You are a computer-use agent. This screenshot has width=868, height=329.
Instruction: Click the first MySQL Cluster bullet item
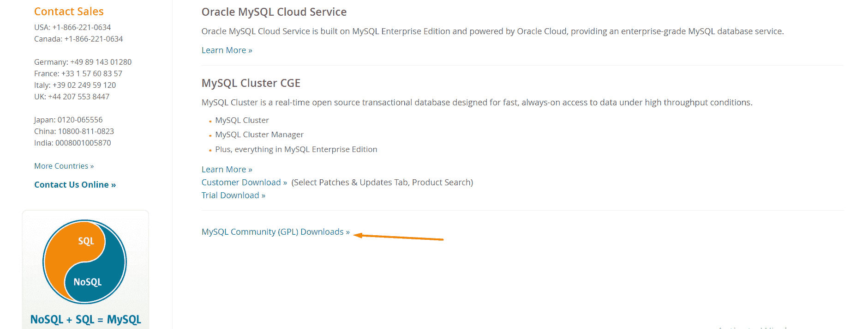242,121
